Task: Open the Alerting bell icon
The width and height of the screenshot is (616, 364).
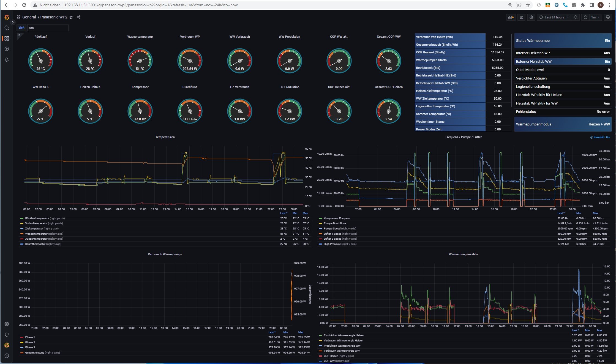Action: click(x=7, y=60)
